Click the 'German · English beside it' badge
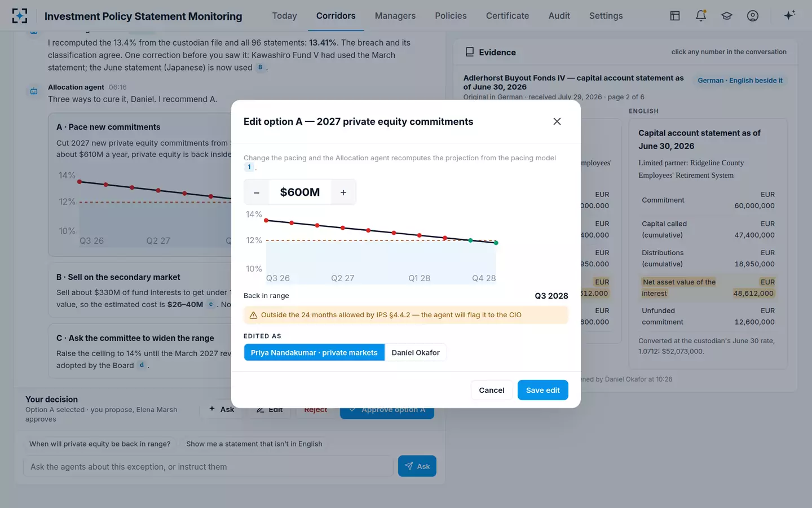Viewport: 812px width, 508px height. click(x=740, y=81)
